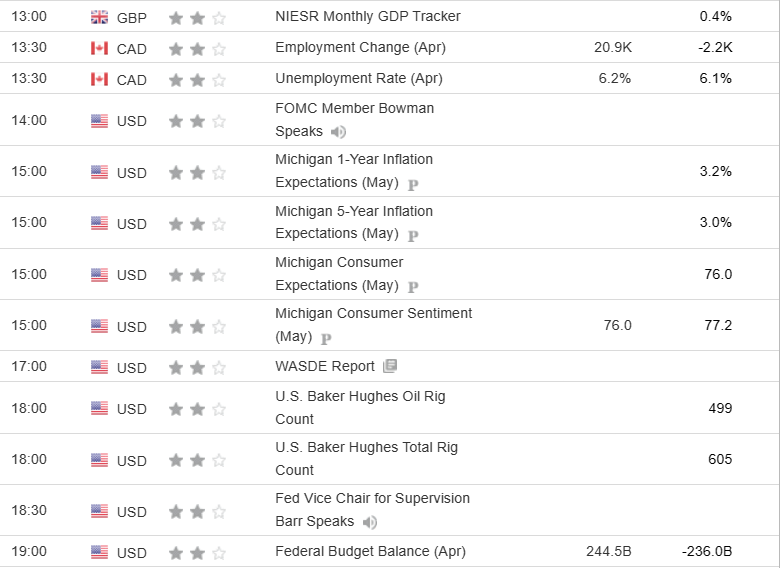Click the report icon next to WASDE Report
Image resolution: width=783 pixels, height=568 pixels.
390,366
